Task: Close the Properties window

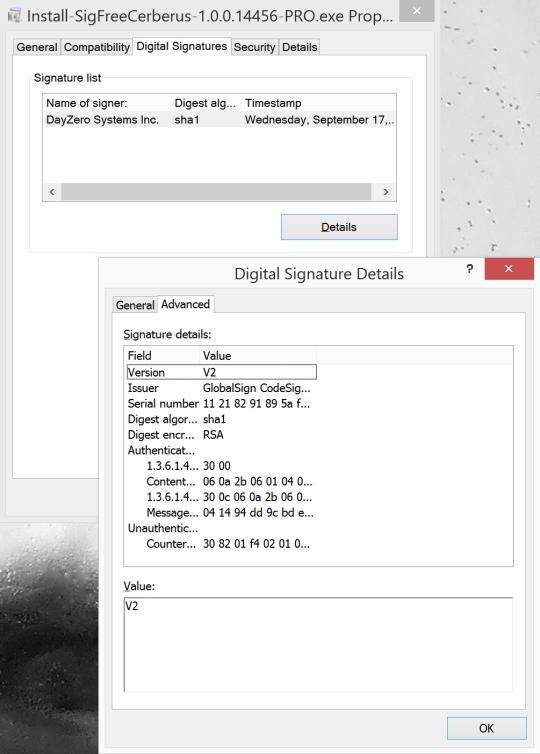Action: point(416,11)
